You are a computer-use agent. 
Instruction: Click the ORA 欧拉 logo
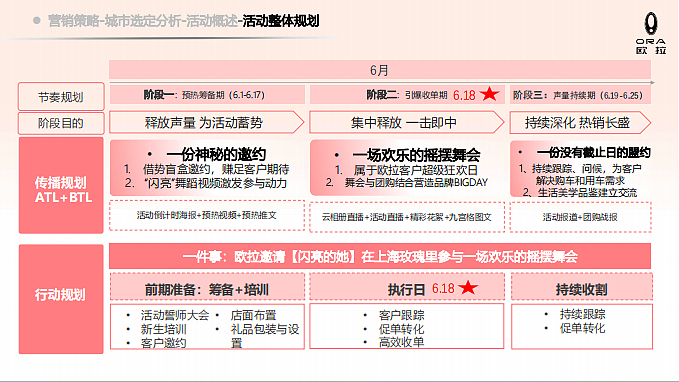click(650, 33)
